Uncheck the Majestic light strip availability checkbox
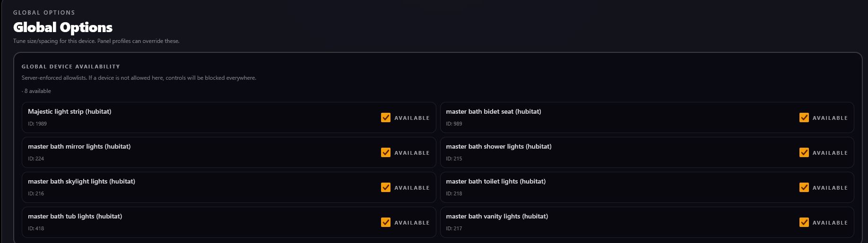This screenshot has height=243, width=868. coord(386,117)
